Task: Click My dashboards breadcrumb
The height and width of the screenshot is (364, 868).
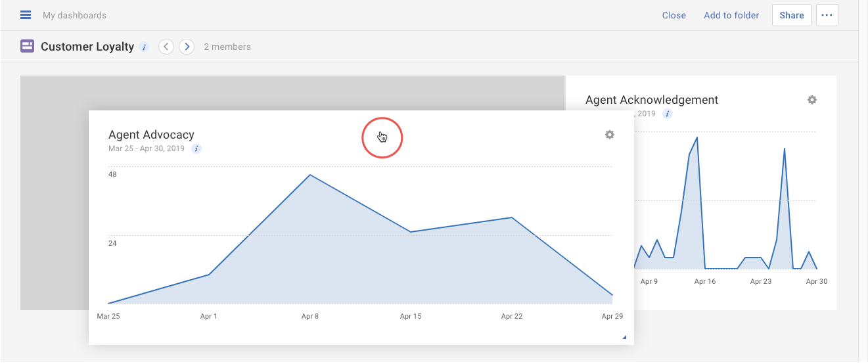Action: 74,15
